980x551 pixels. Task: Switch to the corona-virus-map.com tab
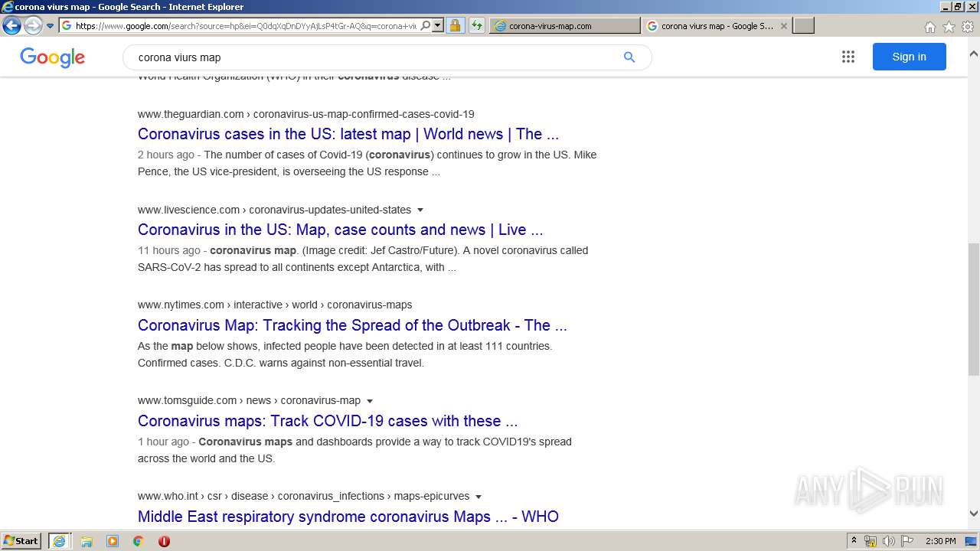pyautogui.click(x=565, y=25)
